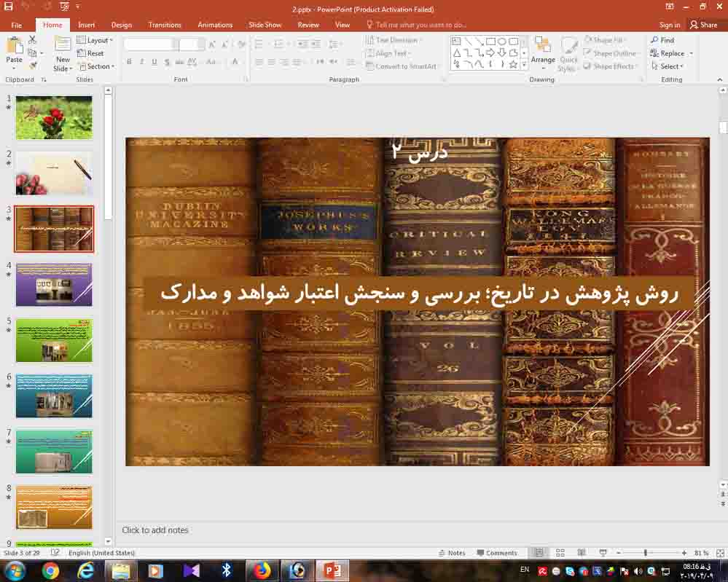This screenshot has height=582, width=728.
Task: Open the Transitions tab
Action: [x=165, y=24]
